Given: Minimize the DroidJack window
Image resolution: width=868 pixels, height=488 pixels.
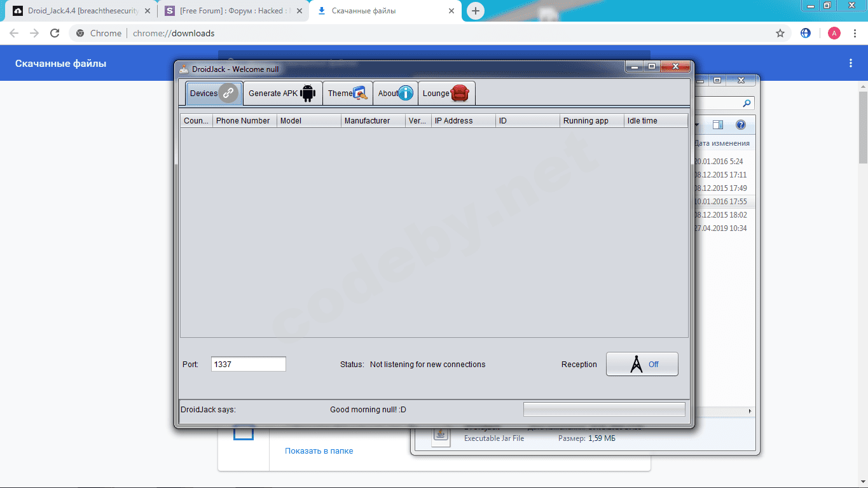Looking at the screenshot, I should pyautogui.click(x=634, y=66).
